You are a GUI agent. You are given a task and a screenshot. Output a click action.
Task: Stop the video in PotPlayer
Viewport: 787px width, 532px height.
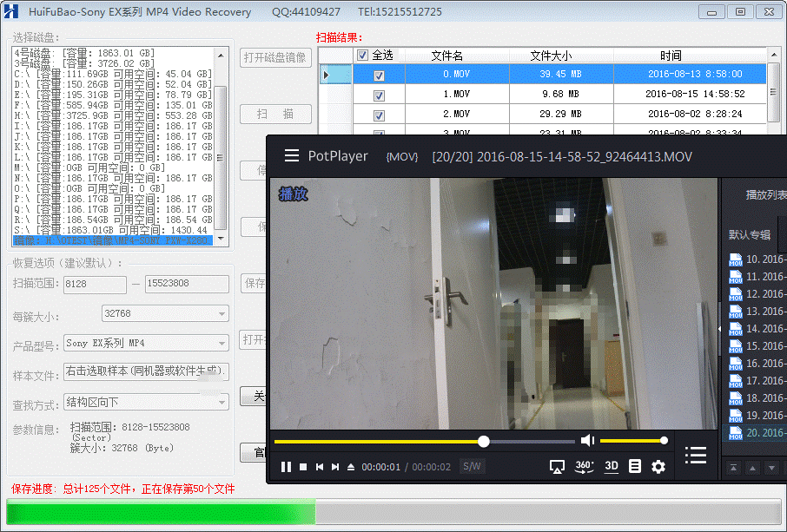coord(303,467)
